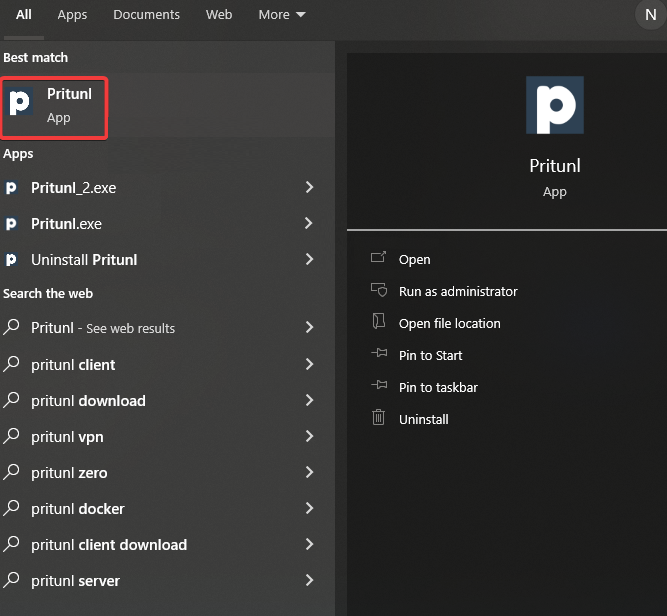
Task: Click the Open action icon
Action: pyautogui.click(x=378, y=258)
